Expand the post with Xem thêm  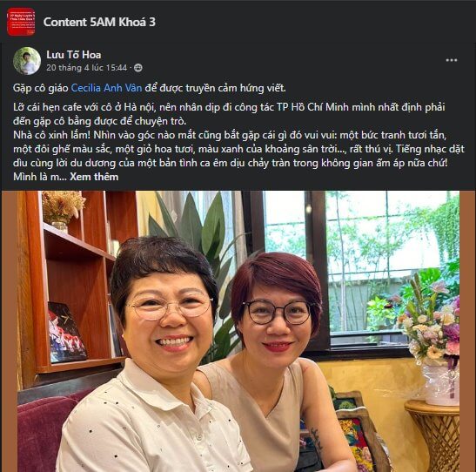[x=94, y=177]
